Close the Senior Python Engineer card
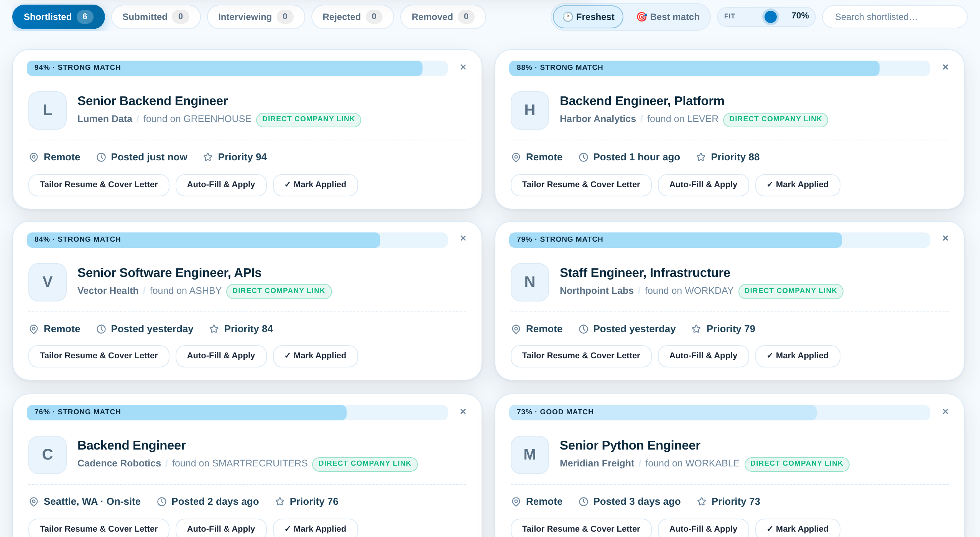 [945, 412]
